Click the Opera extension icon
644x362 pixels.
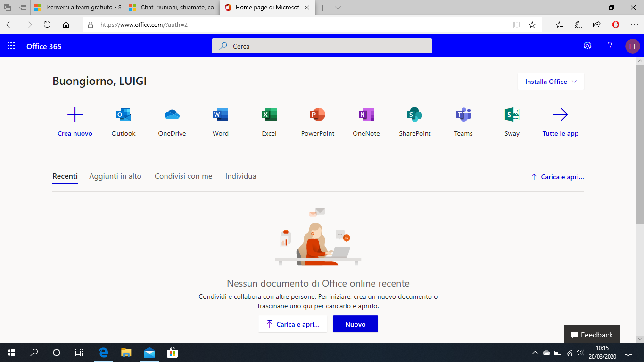coord(616,25)
